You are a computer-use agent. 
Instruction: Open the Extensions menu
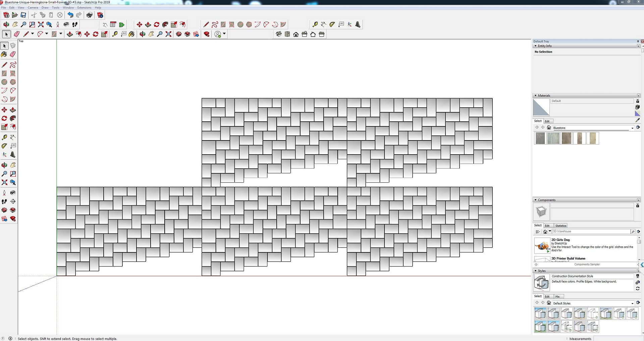[x=84, y=7]
